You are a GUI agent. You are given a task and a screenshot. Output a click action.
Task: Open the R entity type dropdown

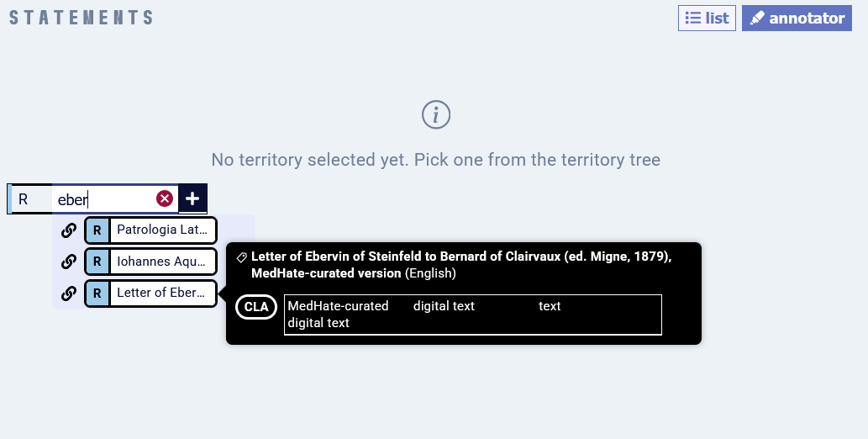[x=30, y=199]
